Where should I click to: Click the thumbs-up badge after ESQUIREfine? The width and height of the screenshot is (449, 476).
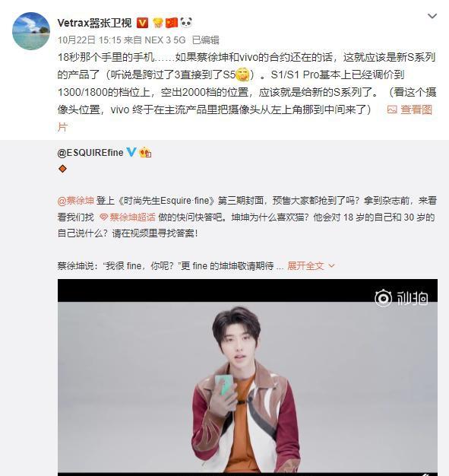pyautogui.click(x=145, y=152)
